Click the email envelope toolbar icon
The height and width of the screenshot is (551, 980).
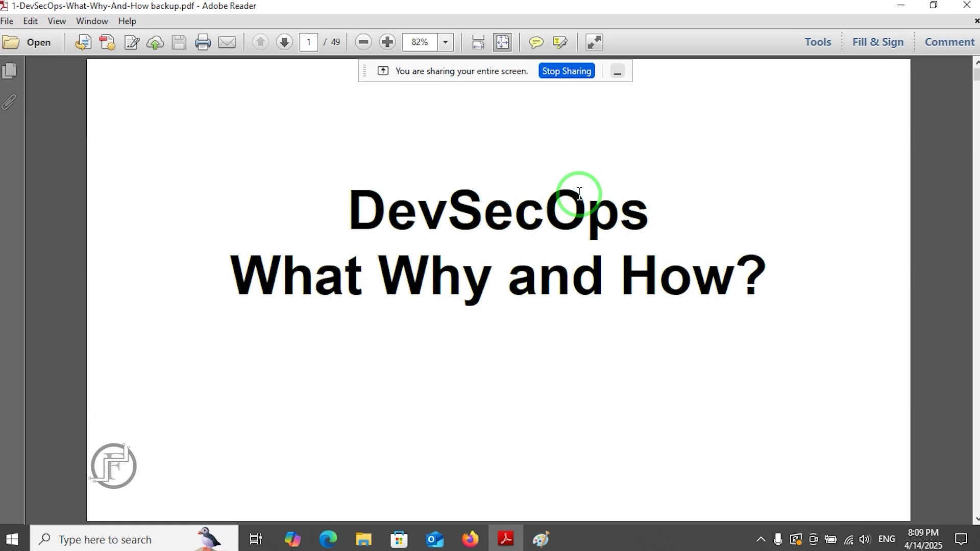(x=227, y=42)
